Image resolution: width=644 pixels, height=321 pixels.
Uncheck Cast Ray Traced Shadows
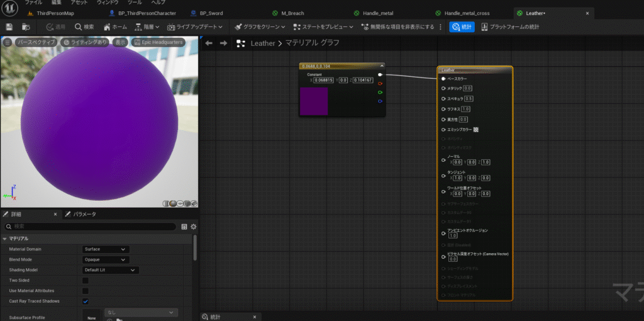[86, 301]
